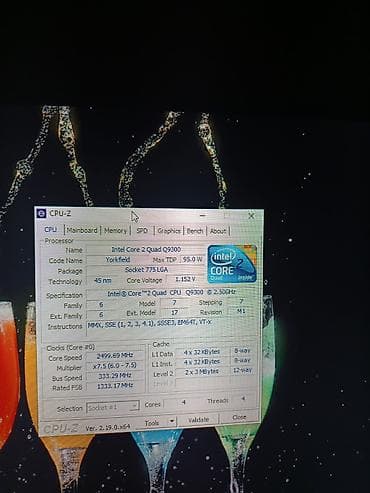Screen dimensions: 370x493
Task: Click the Intel Core 2 Quad logo
Action: [x=232, y=264]
